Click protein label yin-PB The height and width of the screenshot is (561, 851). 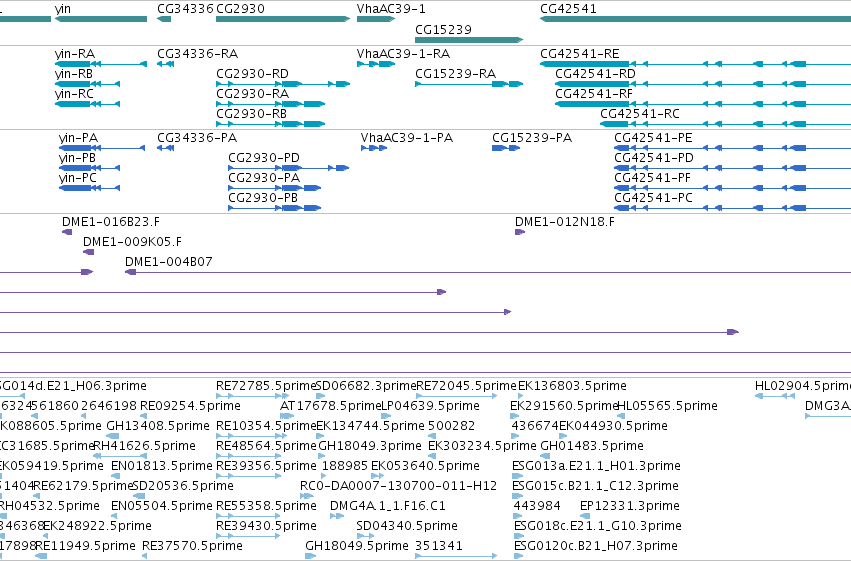tap(77, 158)
